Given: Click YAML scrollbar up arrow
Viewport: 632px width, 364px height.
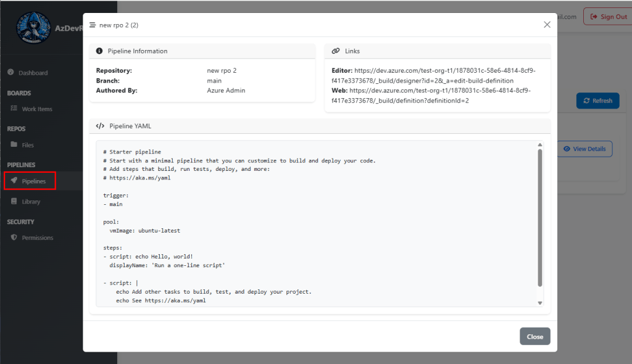Looking at the screenshot, I should (539, 145).
